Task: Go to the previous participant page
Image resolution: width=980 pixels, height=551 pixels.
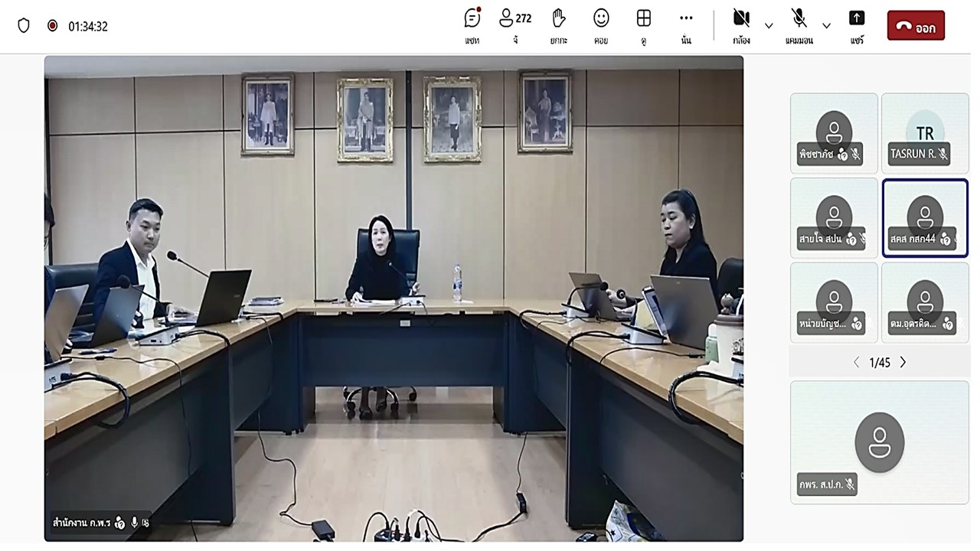Action: coord(856,363)
